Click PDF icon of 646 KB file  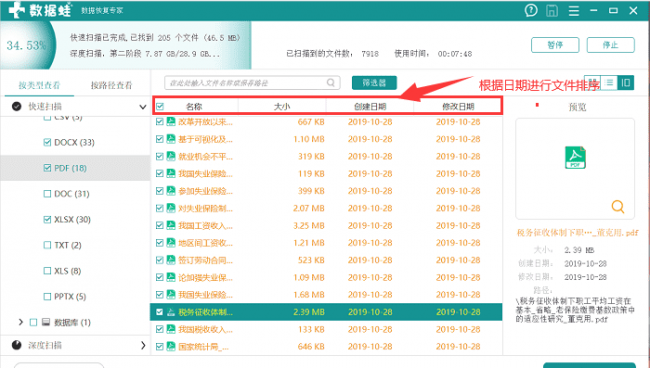click(x=171, y=346)
